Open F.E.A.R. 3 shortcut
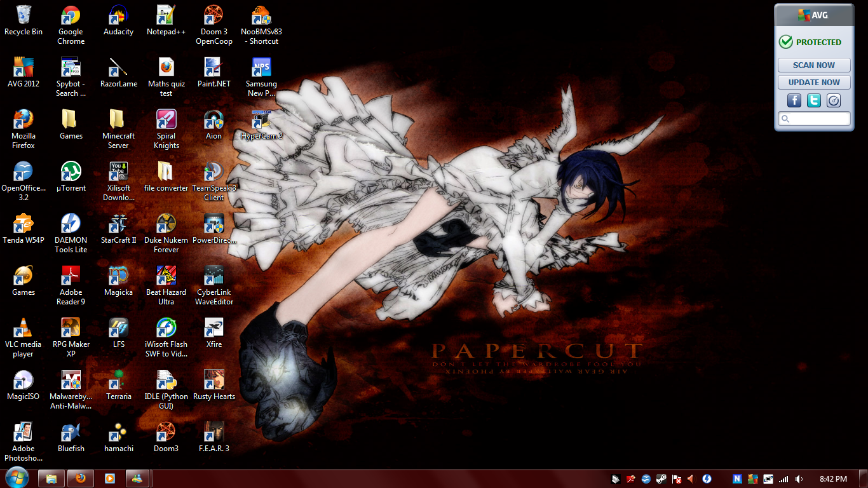The width and height of the screenshot is (868, 488). pos(214,437)
